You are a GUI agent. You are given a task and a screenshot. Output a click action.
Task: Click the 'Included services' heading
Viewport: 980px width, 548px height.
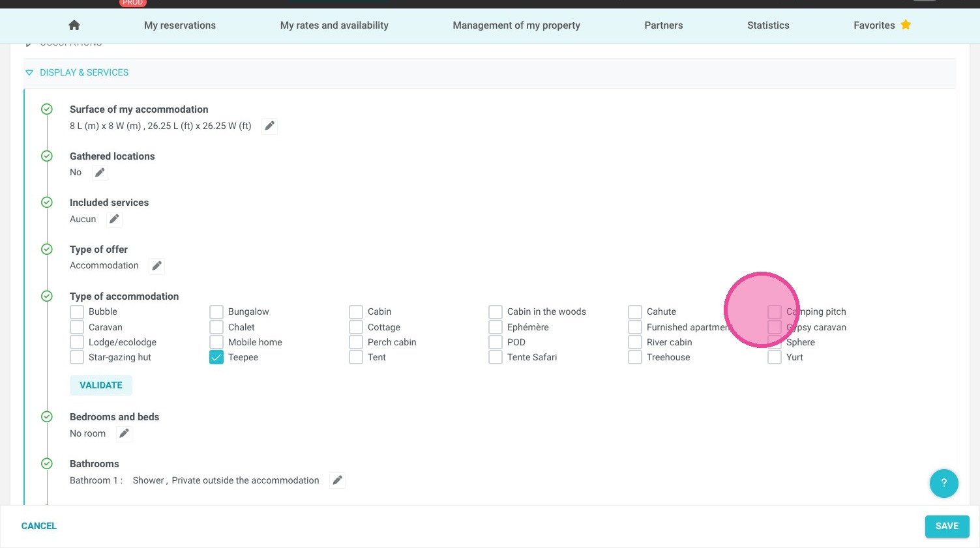pos(109,203)
